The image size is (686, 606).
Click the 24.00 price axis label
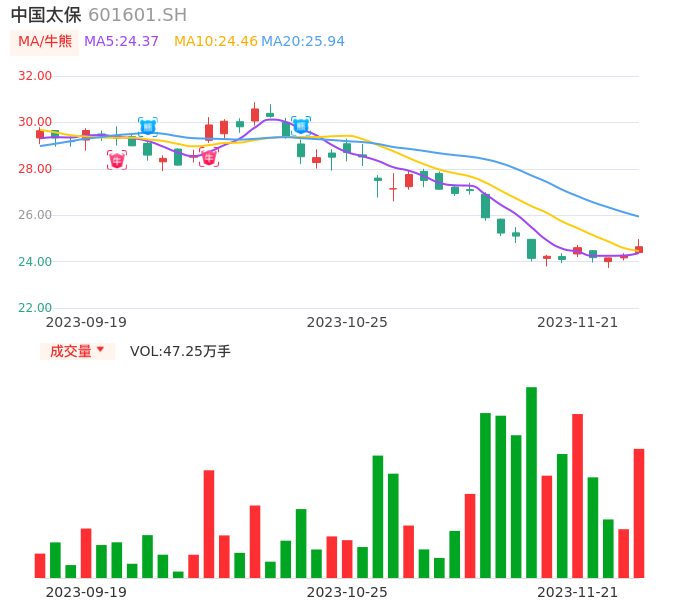coord(35,262)
